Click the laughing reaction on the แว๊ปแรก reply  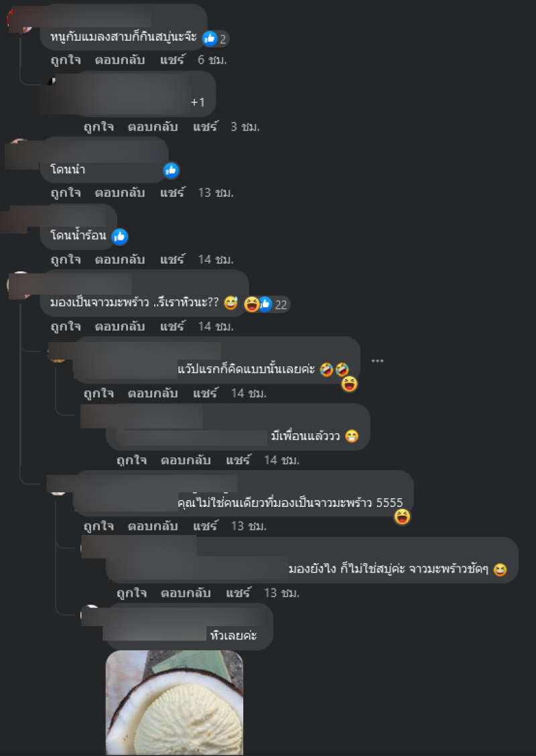pos(349,384)
